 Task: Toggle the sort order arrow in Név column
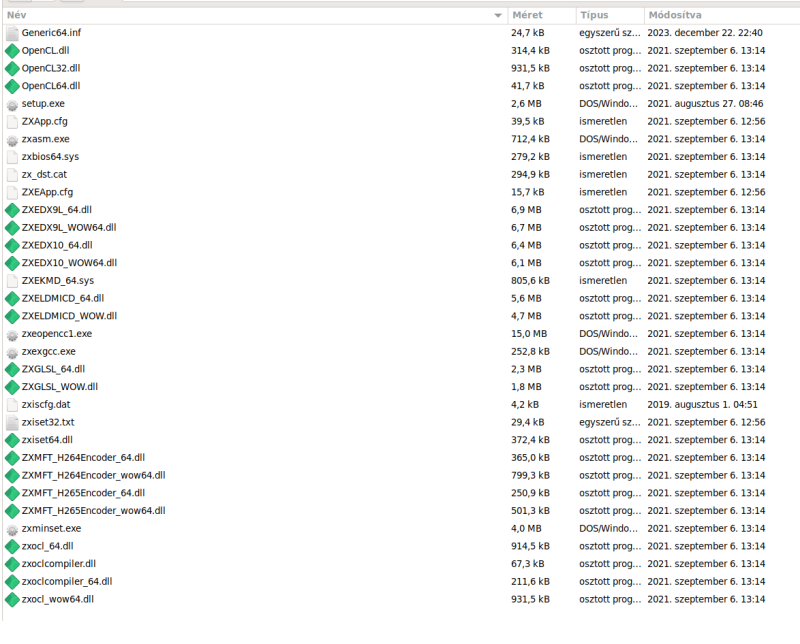(498, 16)
